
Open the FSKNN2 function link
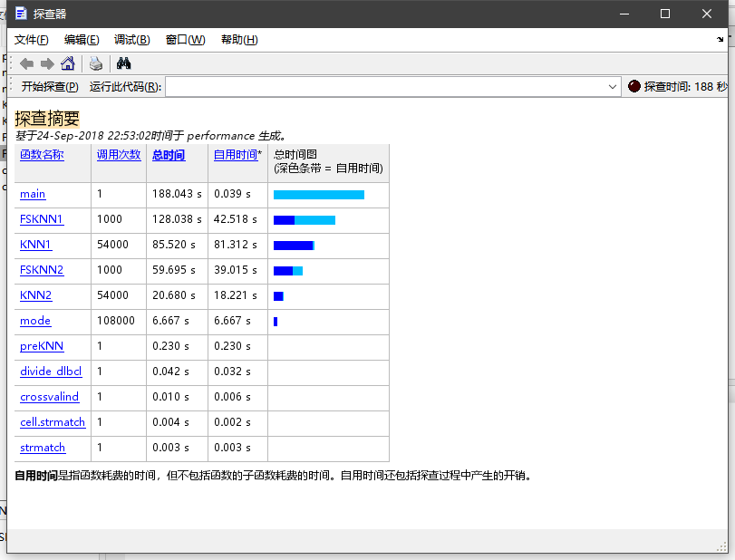pyautogui.click(x=42, y=270)
